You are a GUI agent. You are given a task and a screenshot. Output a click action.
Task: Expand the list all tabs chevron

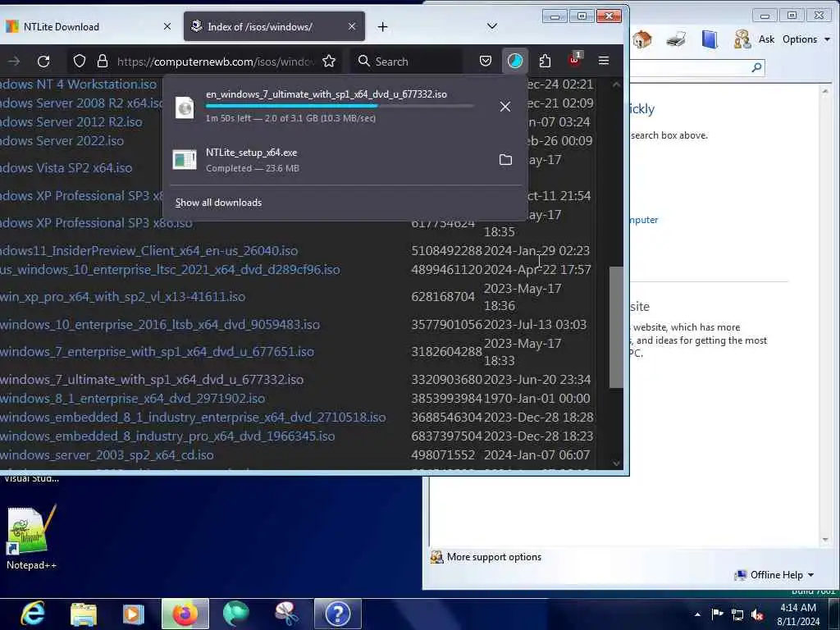(492, 26)
